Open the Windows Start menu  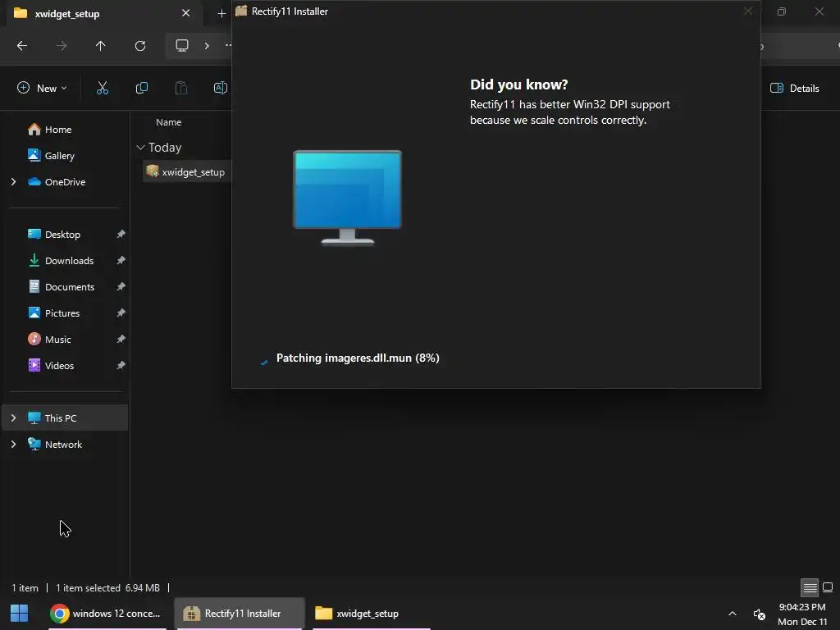(x=20, y=614)
